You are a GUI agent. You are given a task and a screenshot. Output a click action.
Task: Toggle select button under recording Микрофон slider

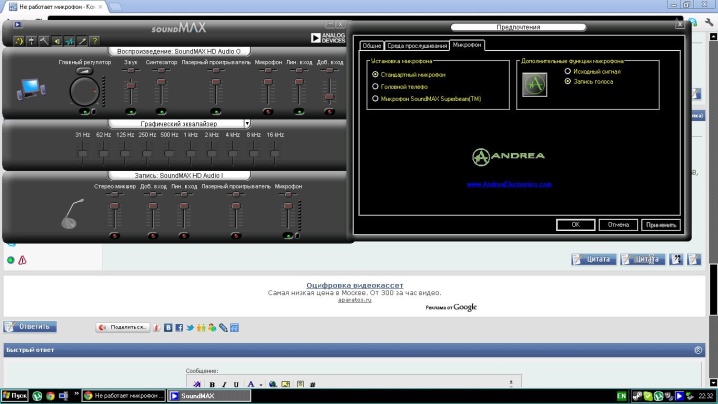(x=288, y=235)
